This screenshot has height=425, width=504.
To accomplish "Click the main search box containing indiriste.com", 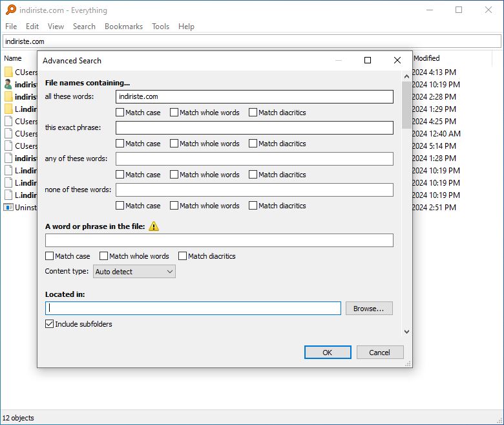I will pyautogui.click(x=252, y=41).
